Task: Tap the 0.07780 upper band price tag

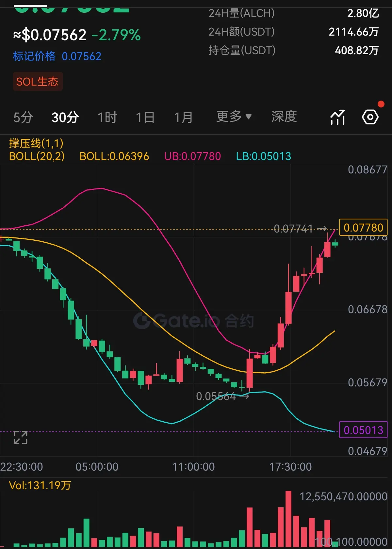Action: [x=363, y=227]
